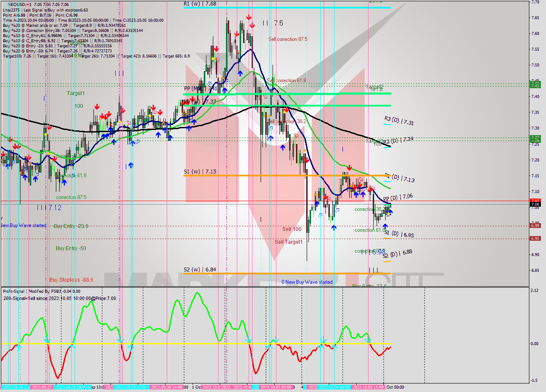The width and height of the screenshot is (546, 392).
Task: Click the 'correction 87.5' label at left
Action: [x=71, y=197]
